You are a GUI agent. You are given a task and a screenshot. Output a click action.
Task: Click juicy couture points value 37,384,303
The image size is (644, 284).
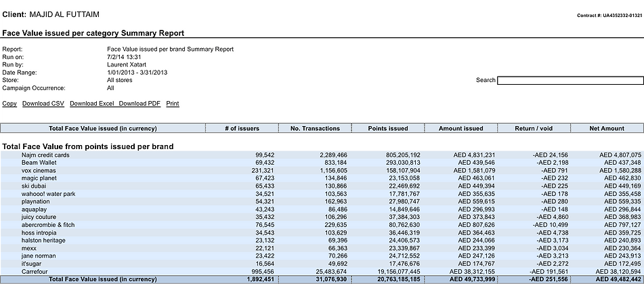point(404,217)
